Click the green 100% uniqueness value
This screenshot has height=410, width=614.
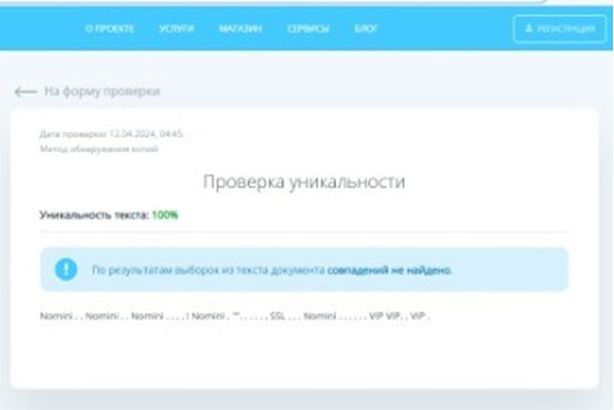[165, 214]
